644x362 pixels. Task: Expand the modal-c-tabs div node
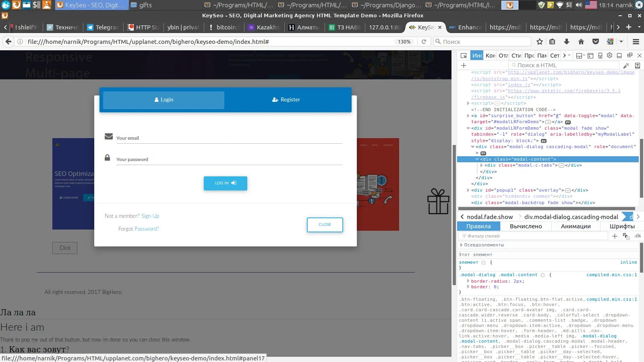482,165
